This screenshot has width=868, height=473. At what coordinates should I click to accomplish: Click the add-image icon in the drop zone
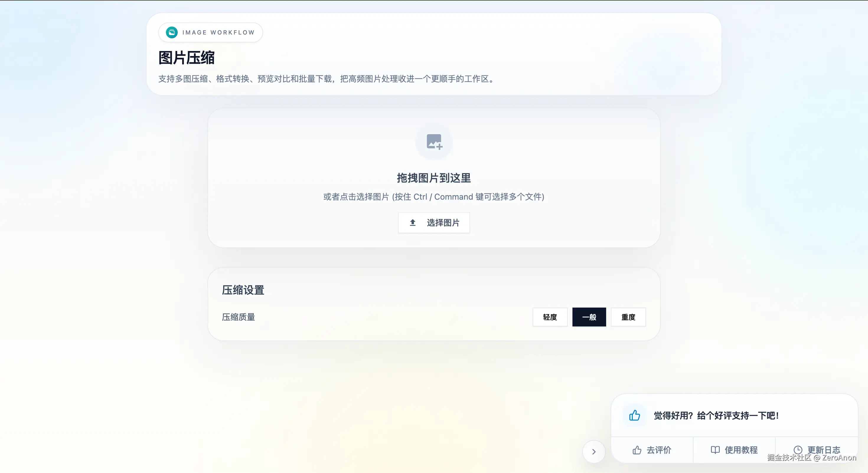434,142
